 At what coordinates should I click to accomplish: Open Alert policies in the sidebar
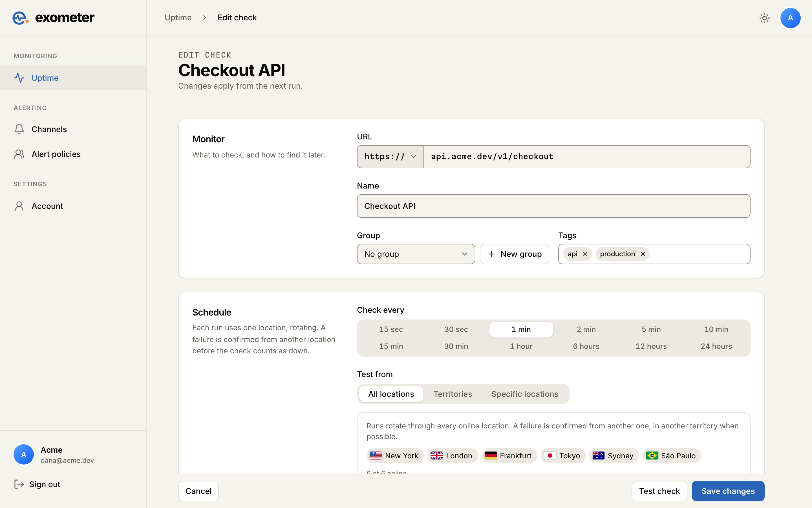(x=73, y=154)
